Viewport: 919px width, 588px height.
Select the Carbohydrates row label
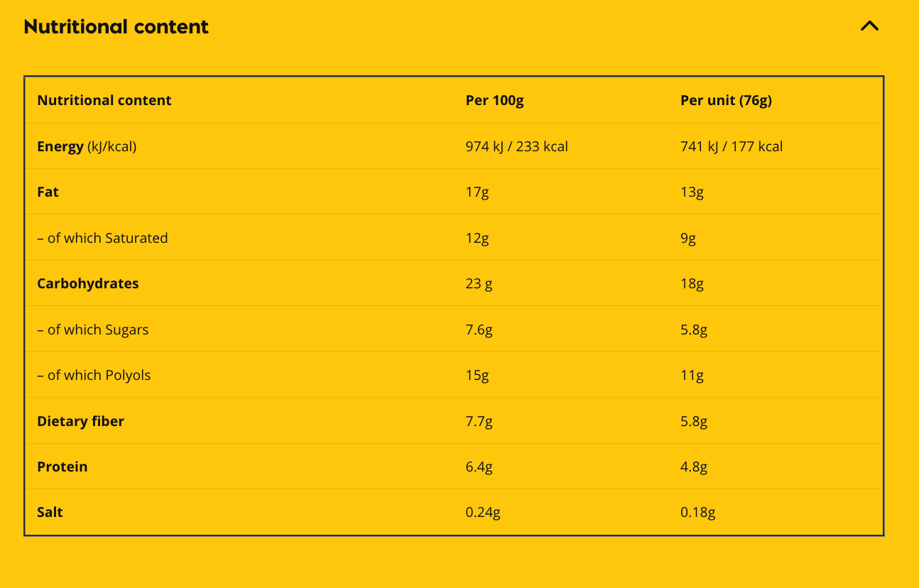[x=88, y=283]
